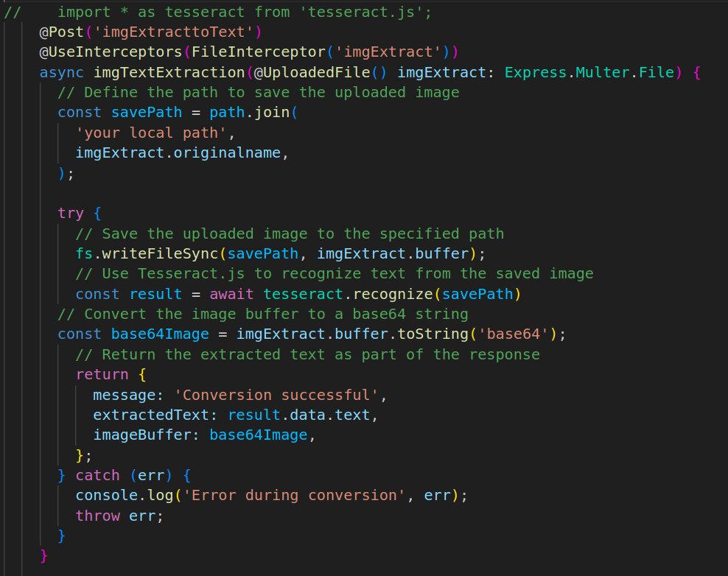Click the imgTextExtraction method name

coord(169,72)
